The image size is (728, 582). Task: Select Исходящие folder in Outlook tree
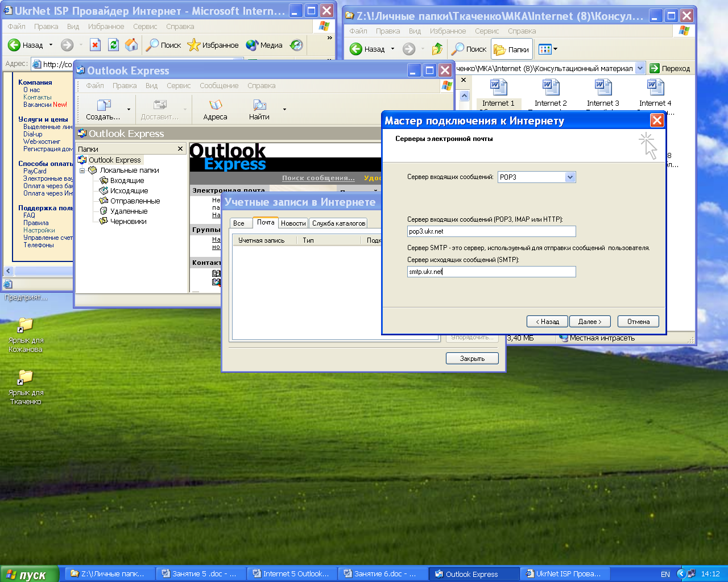[x=129, y=191]
